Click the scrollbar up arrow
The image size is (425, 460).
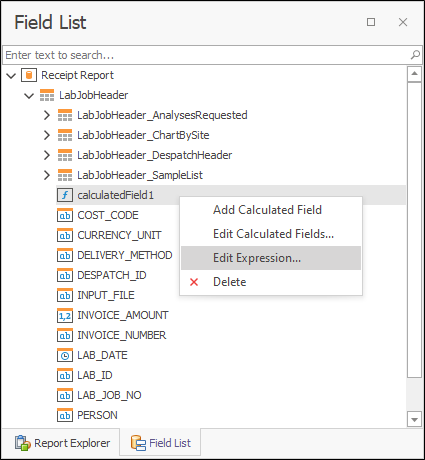pyautogui.click(x=414, y=74)
